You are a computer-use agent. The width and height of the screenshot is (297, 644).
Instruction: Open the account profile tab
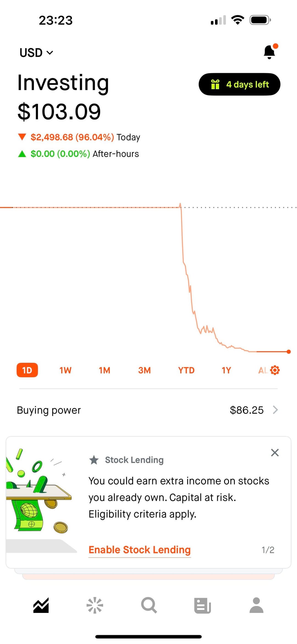(x=256, y=605)
